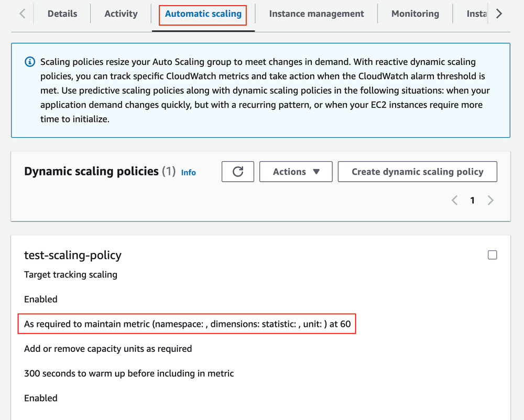Open the truncated Insta tab via right arrow
This screenshot has width=524, height=420.
[476, 14]
